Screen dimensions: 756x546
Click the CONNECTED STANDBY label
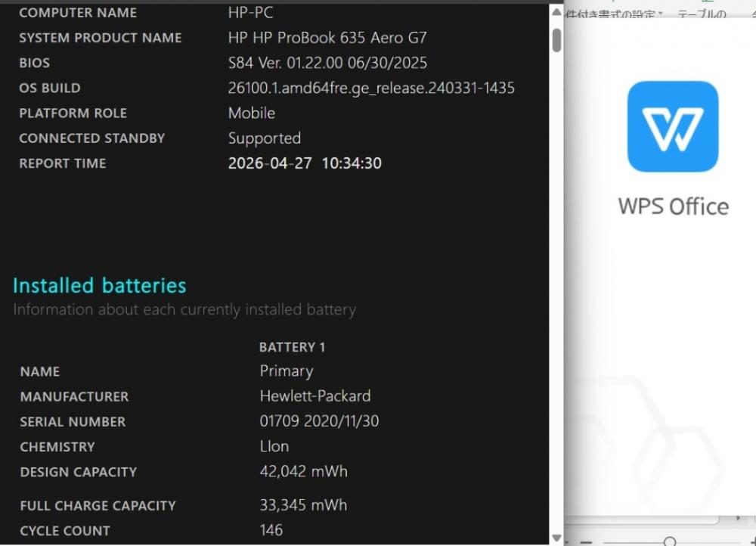(92, 138)
